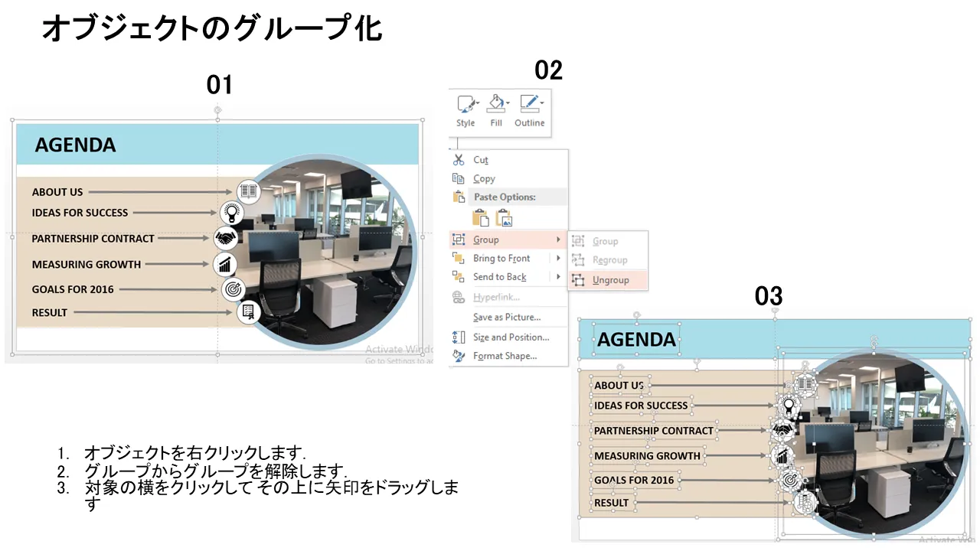Choose Save as Picture menu entry
Image resolution: width=980 pixels, height=551 pixels.
pyautogui.click(x=506, y=318)
